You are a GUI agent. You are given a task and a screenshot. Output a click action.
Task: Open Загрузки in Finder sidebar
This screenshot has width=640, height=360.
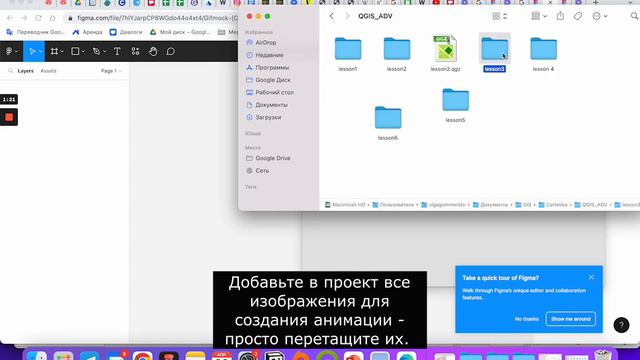coord(268,117)
